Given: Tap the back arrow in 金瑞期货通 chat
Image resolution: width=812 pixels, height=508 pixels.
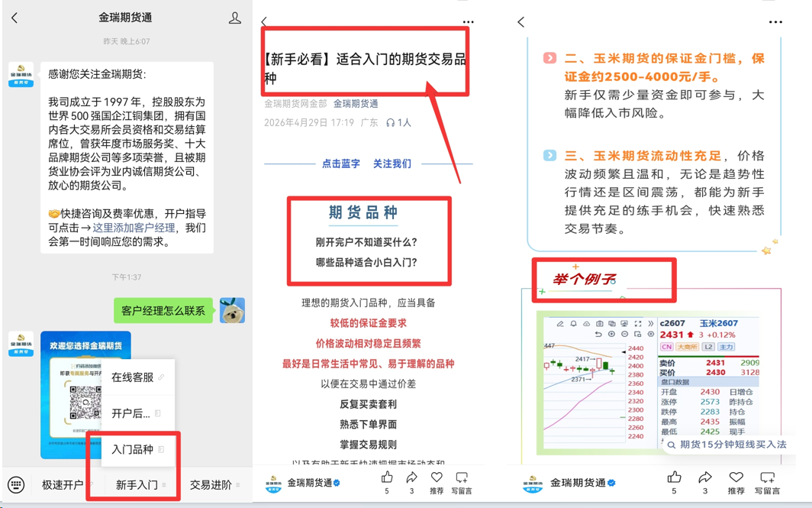Looking at the screenshot, I should pos(14,18).
